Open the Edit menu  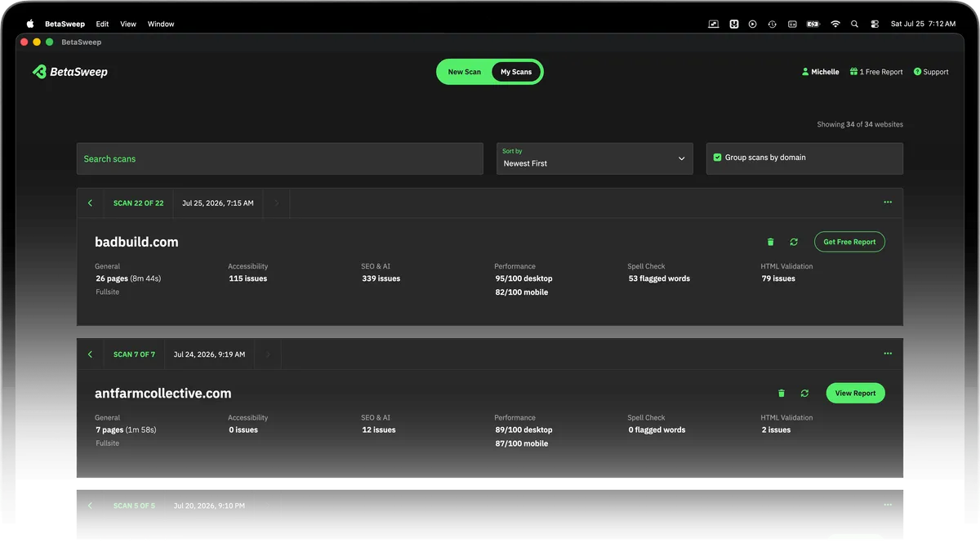coord(102,24)
